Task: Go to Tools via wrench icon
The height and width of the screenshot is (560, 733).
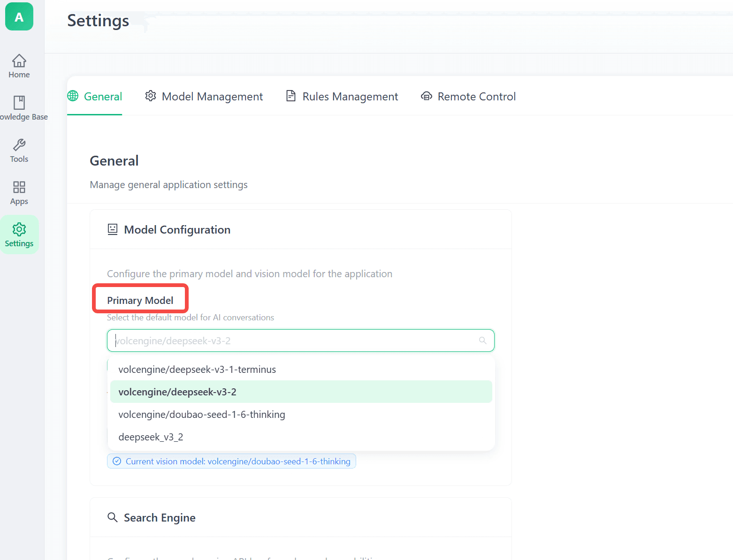Action: (x=19, y=145)
